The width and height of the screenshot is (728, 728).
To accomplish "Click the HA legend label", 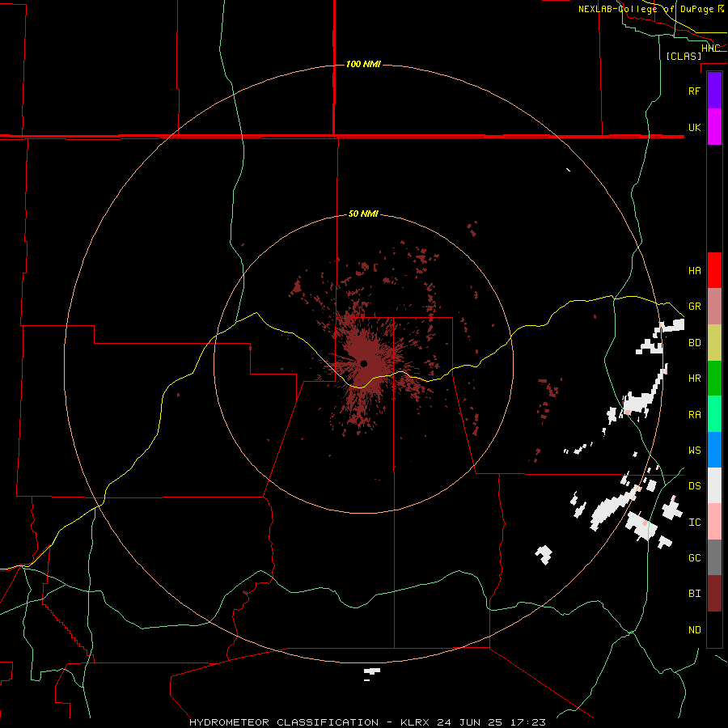I will pos(694,270).
